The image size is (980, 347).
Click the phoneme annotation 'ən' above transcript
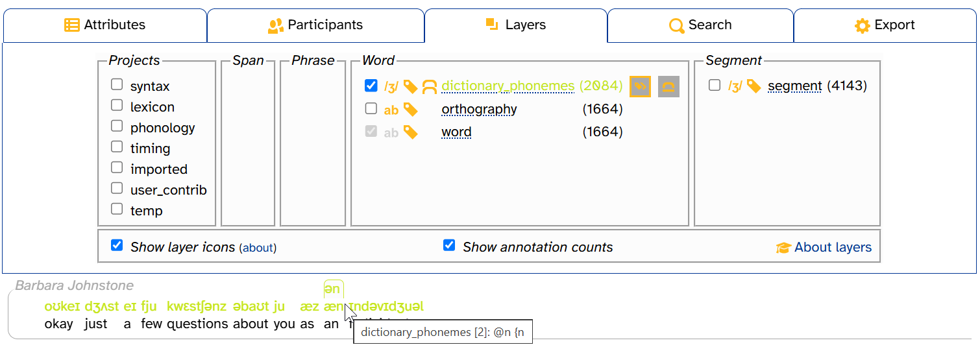click(x=332, y=289)
